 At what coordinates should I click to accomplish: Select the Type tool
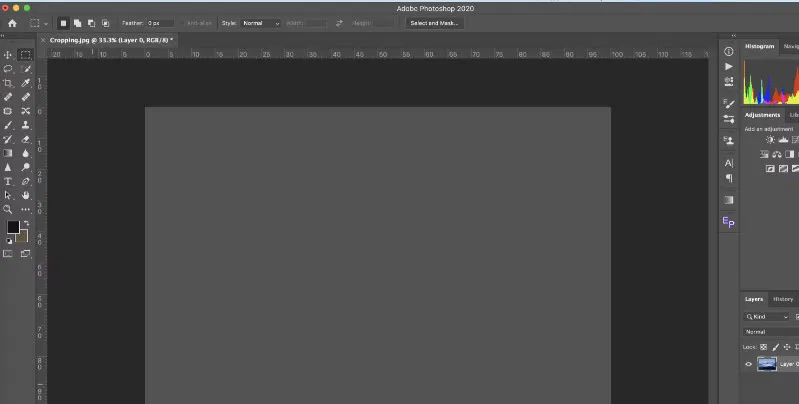[x=8, y=181]
